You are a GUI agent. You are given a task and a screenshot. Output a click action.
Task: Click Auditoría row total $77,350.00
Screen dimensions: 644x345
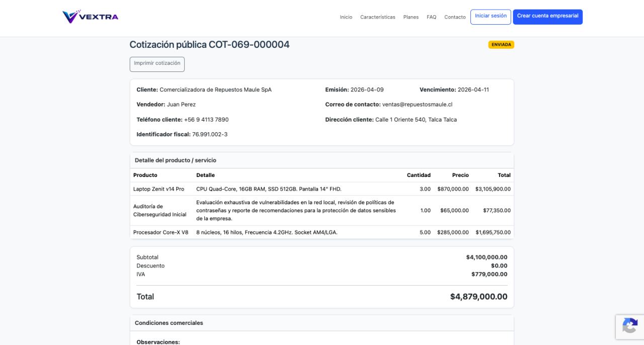point(497,210)
